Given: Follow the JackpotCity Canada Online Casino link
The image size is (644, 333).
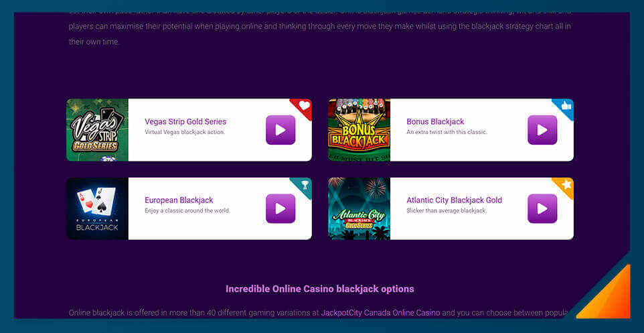Looking at the screenshot, I should coord(380,312).
